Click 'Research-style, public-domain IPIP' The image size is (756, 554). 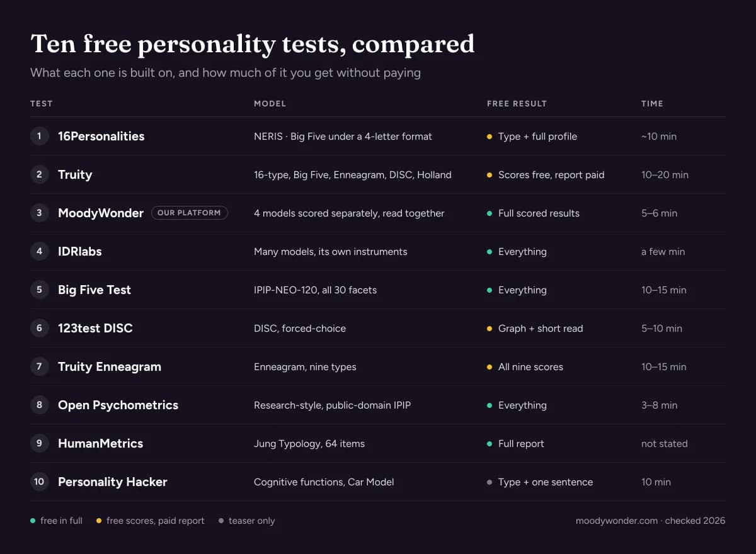pyautogui.click(x=332, y=405)
